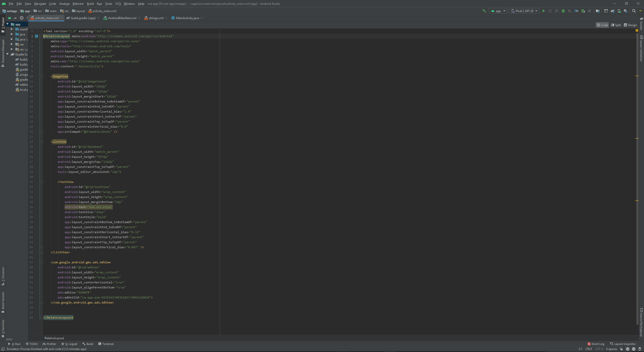Viewport: 644px width, 352px height.
Task: Switch editor to Code view mode
Action: pos(602,25)
